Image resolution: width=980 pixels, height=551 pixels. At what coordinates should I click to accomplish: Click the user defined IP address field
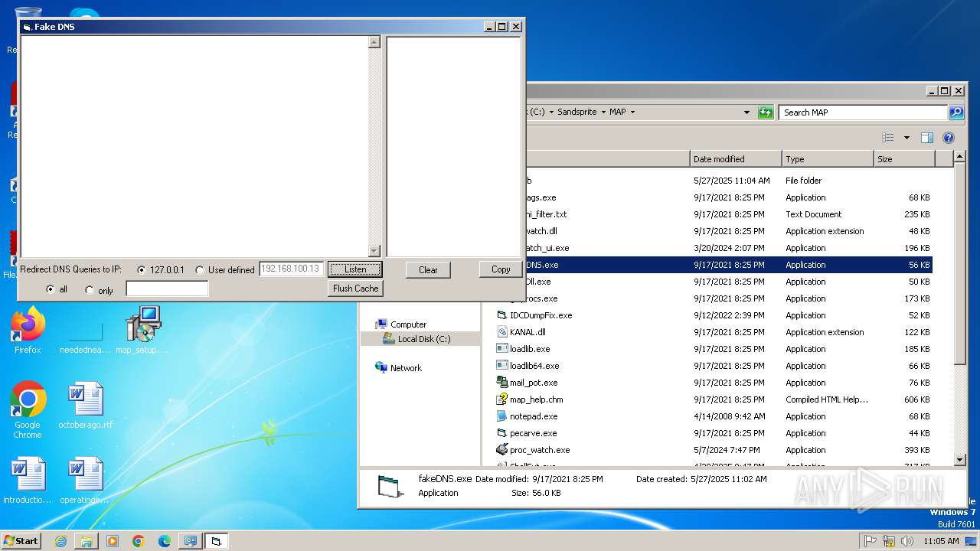click(292, 269)
